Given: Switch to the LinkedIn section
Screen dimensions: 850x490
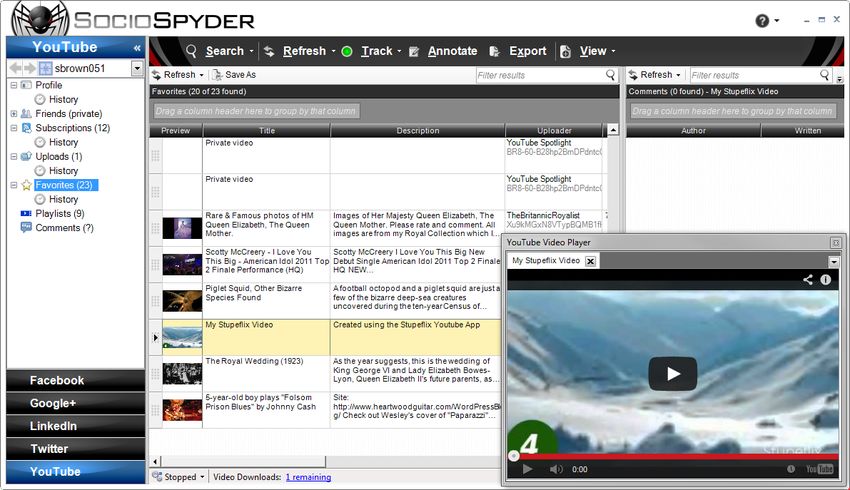Looking at the screenshot, I should click(76, 426).
